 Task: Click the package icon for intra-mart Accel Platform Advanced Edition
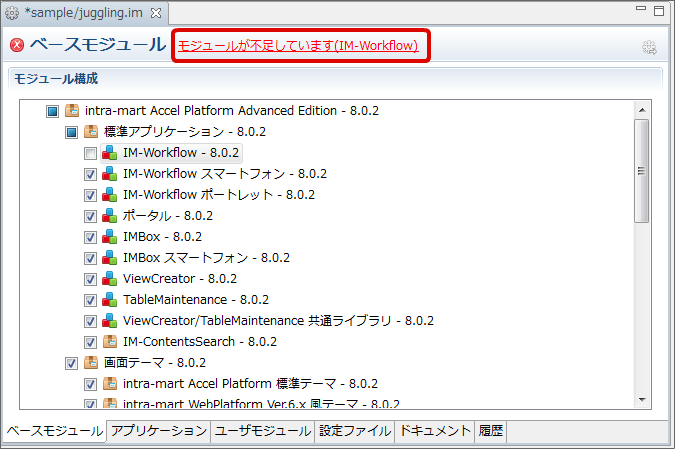[72, 111]
